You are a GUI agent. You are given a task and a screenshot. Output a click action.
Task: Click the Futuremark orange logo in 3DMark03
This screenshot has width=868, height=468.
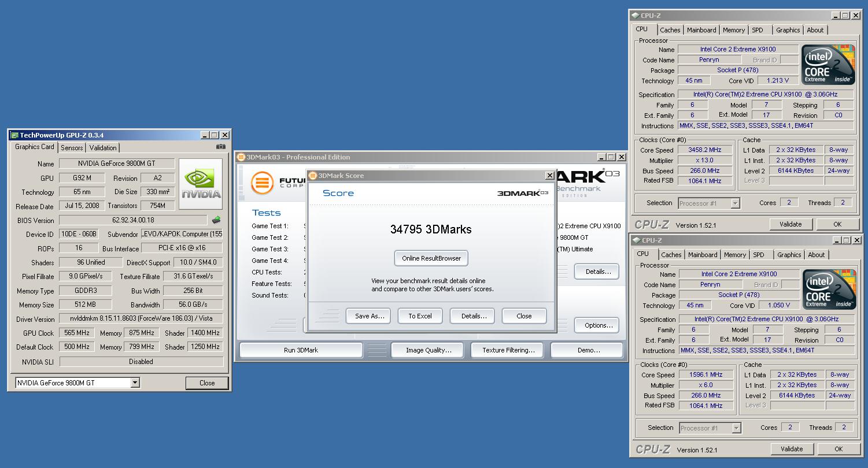point(263,183)
